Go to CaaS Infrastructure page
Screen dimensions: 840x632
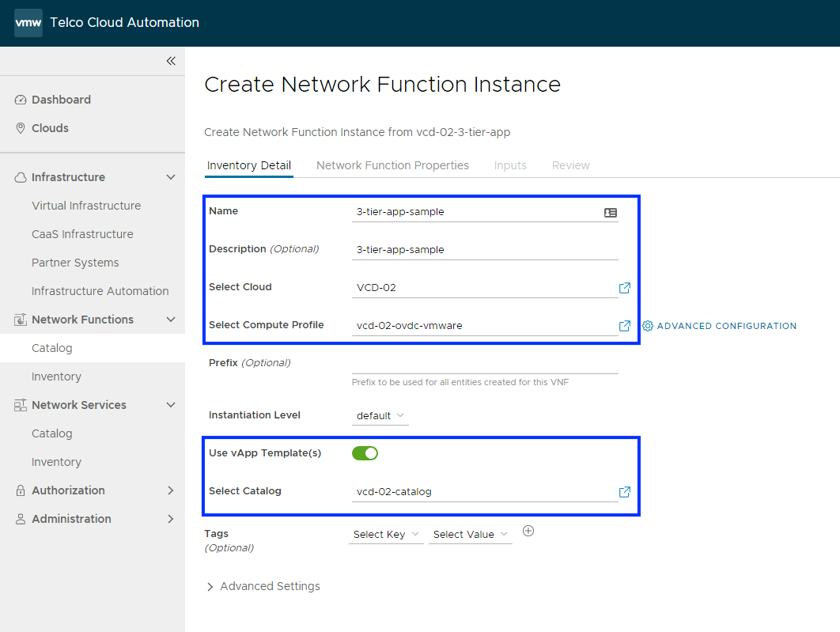[x=82, y=234]
